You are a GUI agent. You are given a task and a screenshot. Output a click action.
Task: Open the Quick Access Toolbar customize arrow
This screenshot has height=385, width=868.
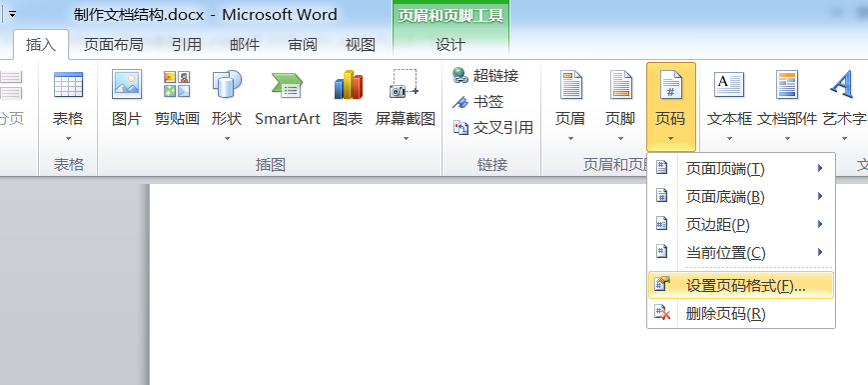pyautogui.click(x=12, y=14)
